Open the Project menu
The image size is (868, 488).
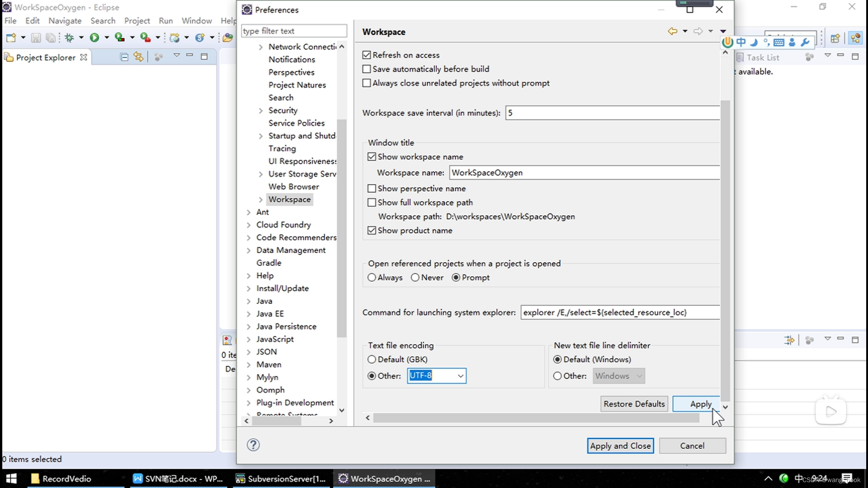137,21
